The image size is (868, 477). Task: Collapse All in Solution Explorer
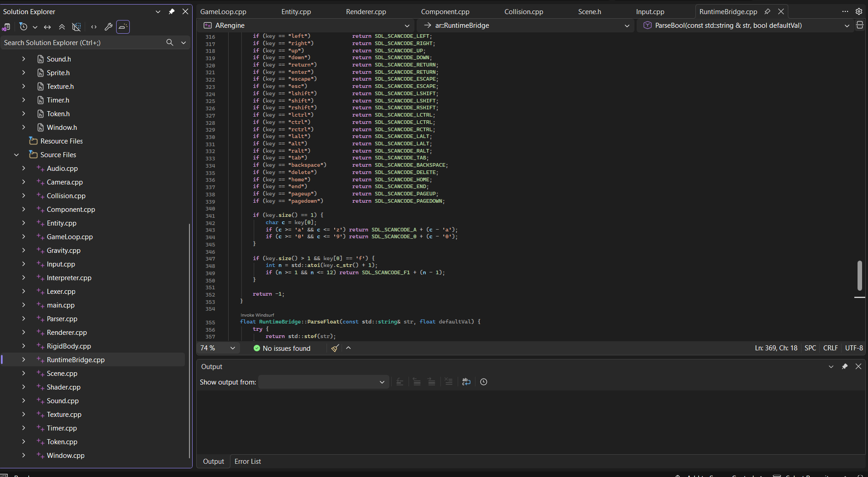[x=62, y=27]
